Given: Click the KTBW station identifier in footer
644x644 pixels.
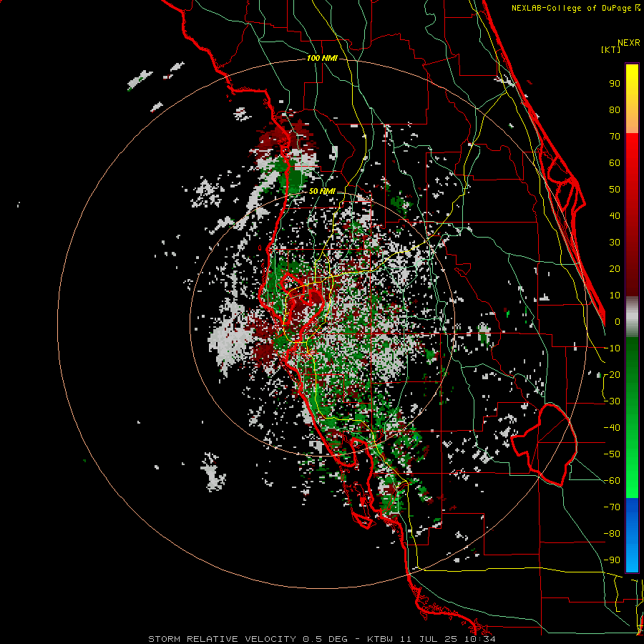Looking at the screenshot, I should [x=381, y=639].
